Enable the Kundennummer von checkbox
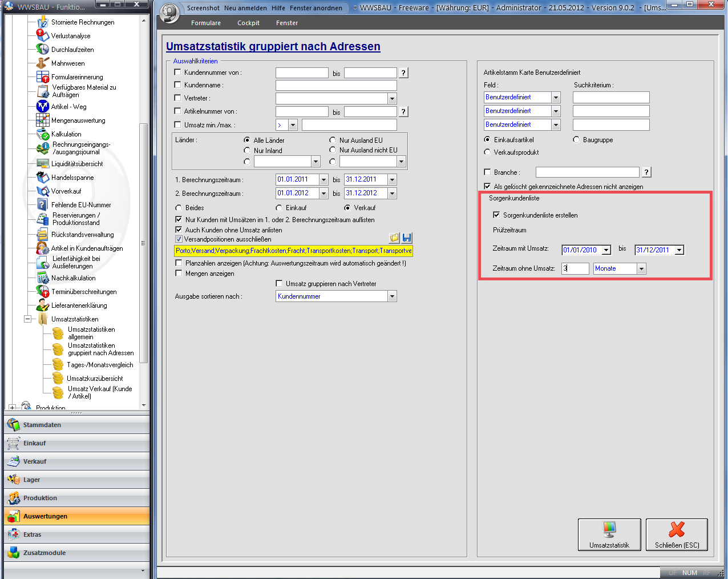The image size is (728, 579). [177, 73]
